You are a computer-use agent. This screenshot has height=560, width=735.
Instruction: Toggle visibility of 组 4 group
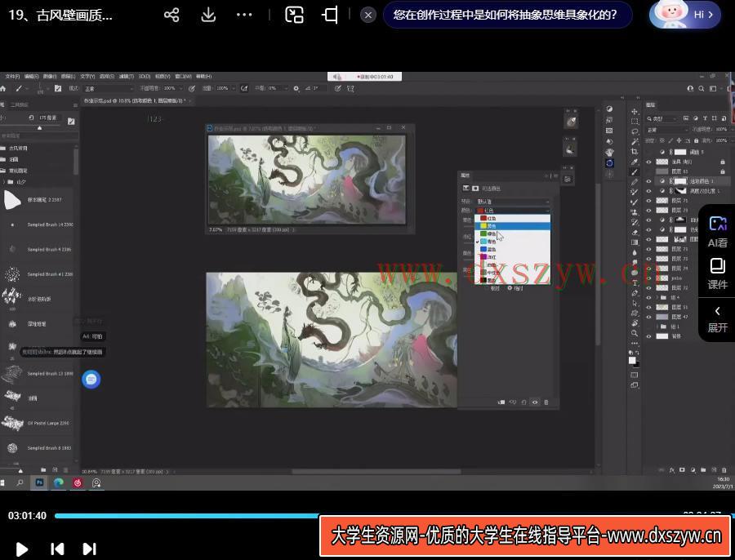click(648, 298)
